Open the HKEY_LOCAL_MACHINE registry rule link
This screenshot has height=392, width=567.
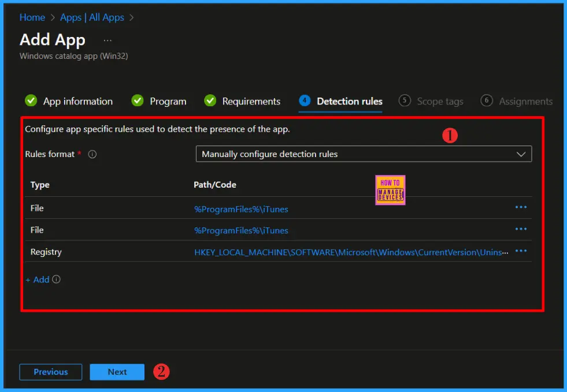[x=351, y=252]
